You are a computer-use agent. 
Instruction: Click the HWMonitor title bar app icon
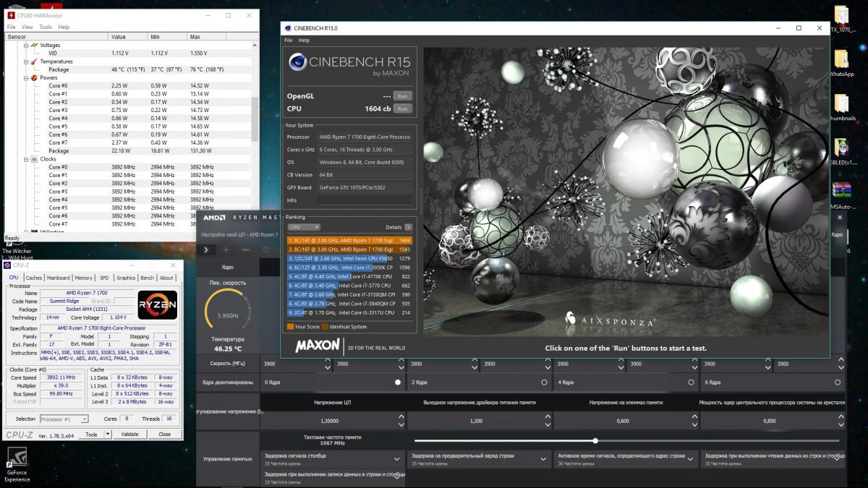coord(10,14)
